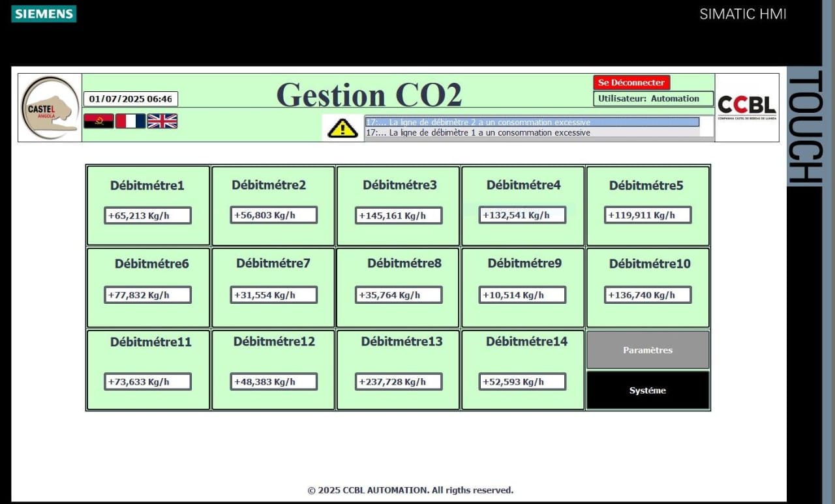The image size is (835, 504).
Task: Select the +48,383 Kg/h flow value
Action: pyautogui.click(x=274, y=381)
